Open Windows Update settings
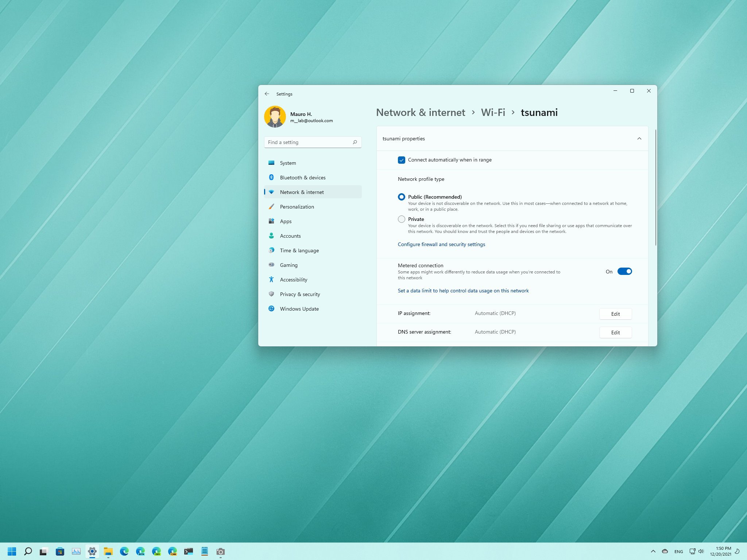747x560 pixels. tap(299, 308)
